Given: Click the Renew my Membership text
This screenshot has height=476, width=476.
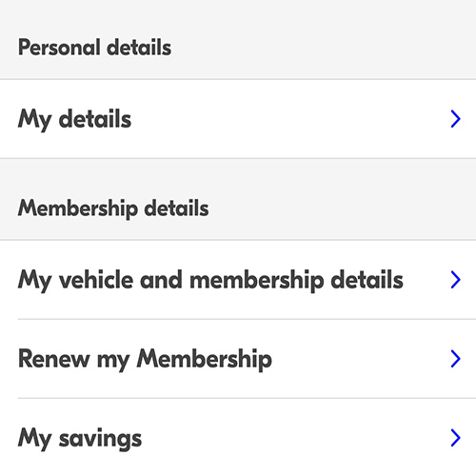Looking at the screenshot, I should [145, 359].
